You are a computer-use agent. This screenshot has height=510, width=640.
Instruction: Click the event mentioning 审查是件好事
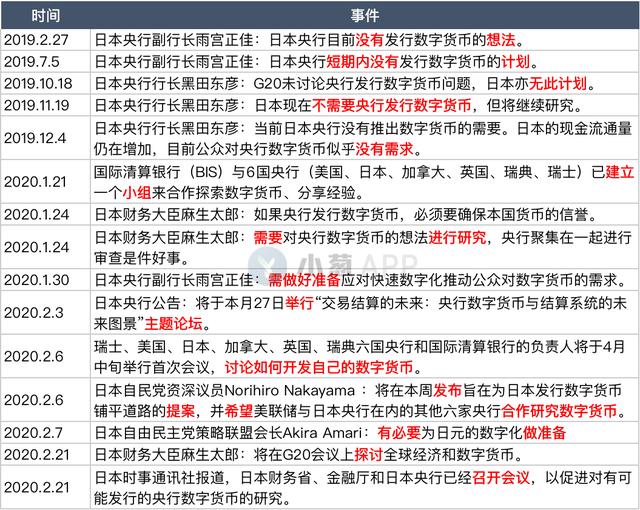tap(365, 247)
